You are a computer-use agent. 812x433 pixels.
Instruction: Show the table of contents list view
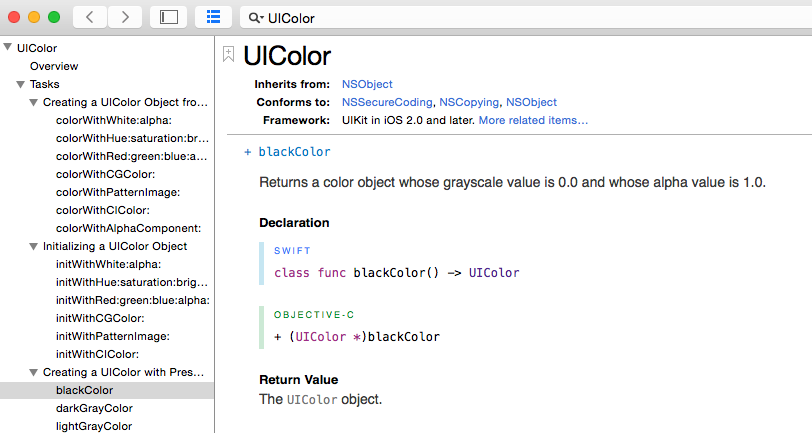tap(213, 17)
